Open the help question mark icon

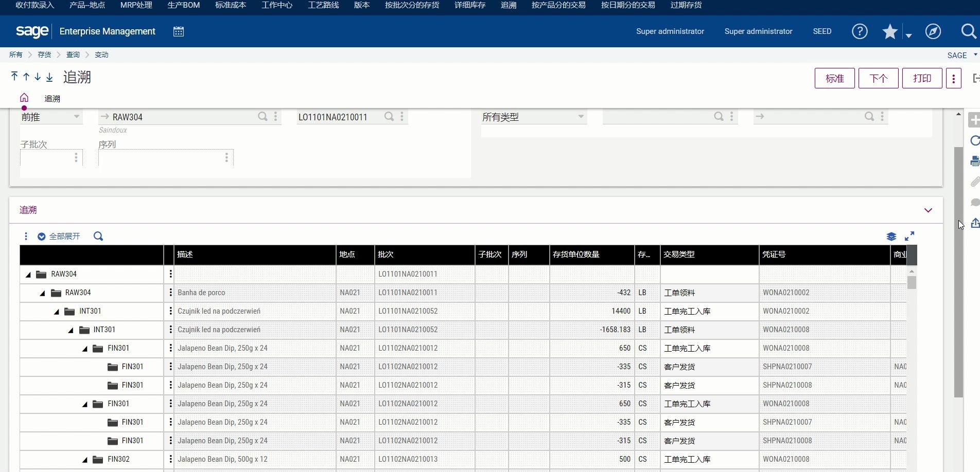coord(860,31)
